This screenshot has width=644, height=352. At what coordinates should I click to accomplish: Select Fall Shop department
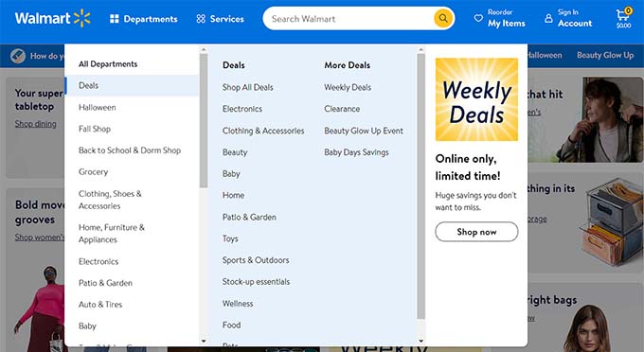pyautogui.click(x=95, y=129)
